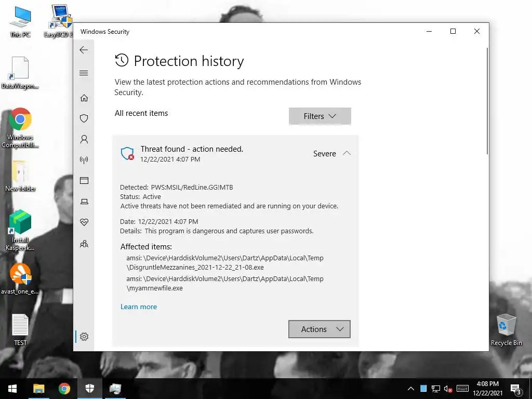Open Device performance & health heart icon
This screenshot has width=532, height=399.
84,222
